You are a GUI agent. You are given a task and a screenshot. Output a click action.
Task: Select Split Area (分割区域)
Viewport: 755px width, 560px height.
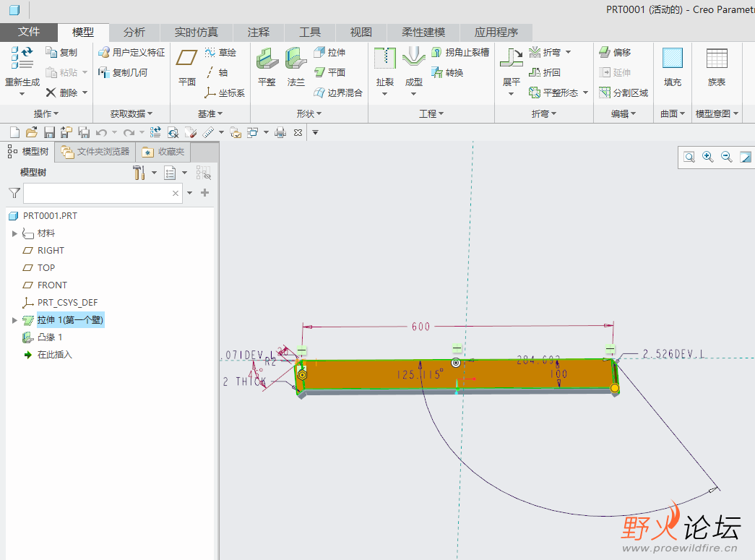pyautogui.click(x=624, y=92)
